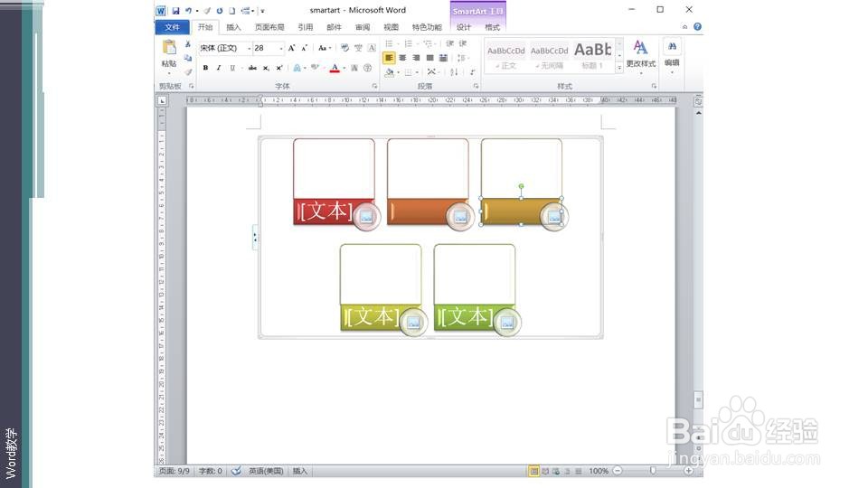Click the large Paste clipboard icon
This screenshot has height=488, width=868.
169,48
